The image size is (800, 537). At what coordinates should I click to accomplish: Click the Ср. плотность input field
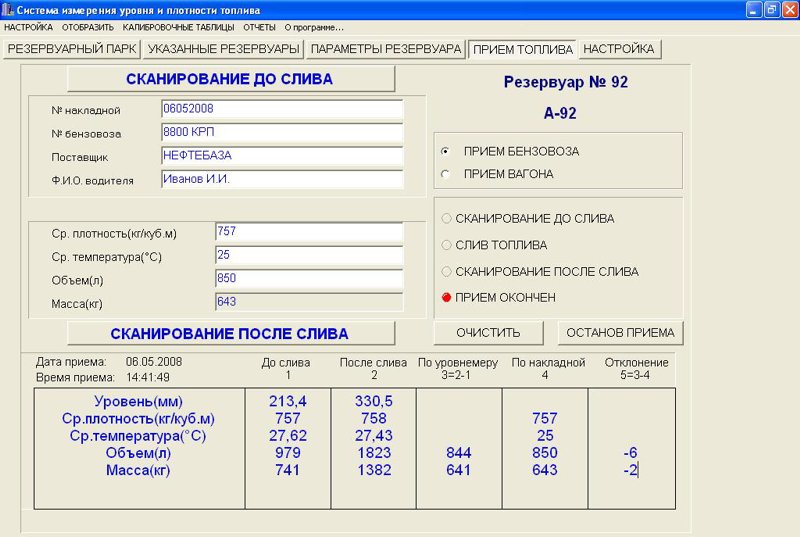pos(309,232)
